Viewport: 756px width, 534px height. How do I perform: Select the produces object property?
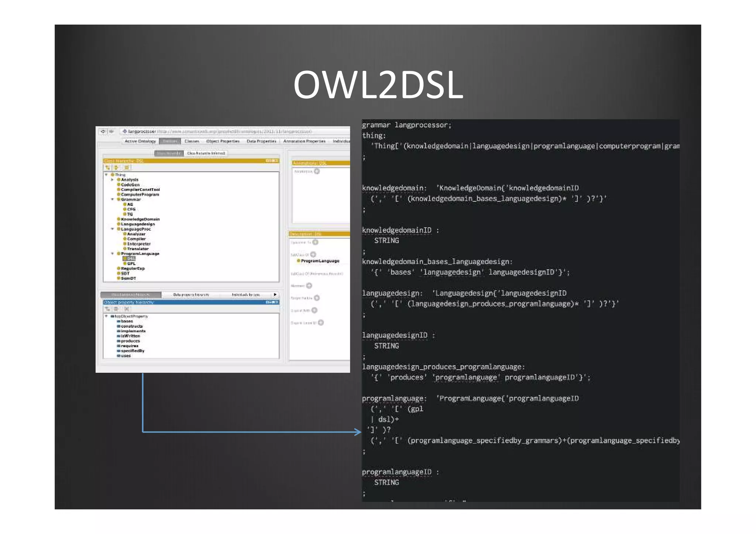(128, 341)
